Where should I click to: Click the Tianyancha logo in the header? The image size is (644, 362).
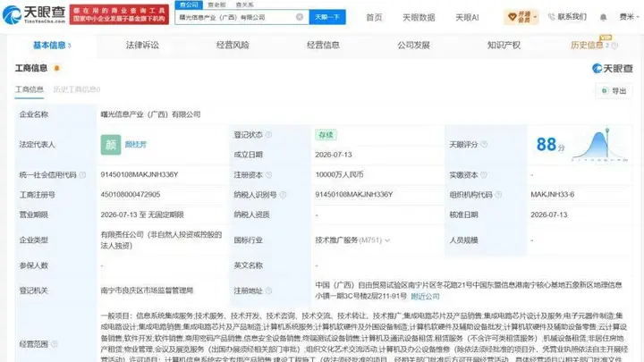pyautogui.click(x=34, y=14)
